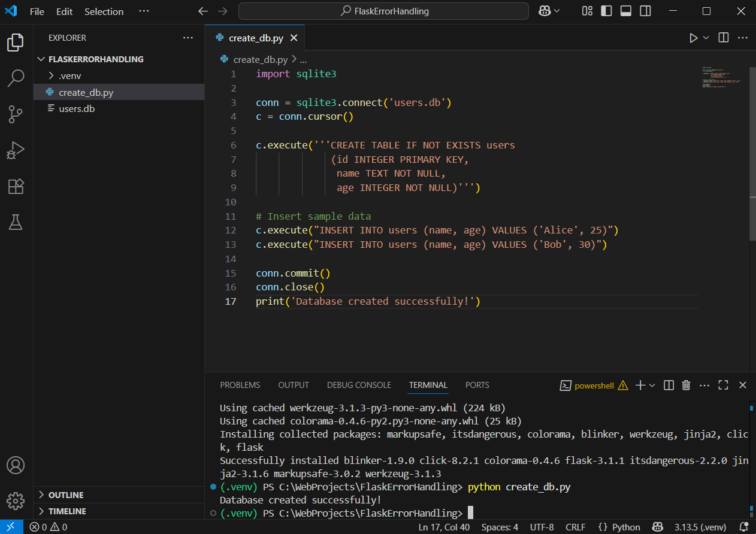Screen dimensions: 756x534
Task: Switch to the PROBLEMS panel tab
Action: coord(240,385)
